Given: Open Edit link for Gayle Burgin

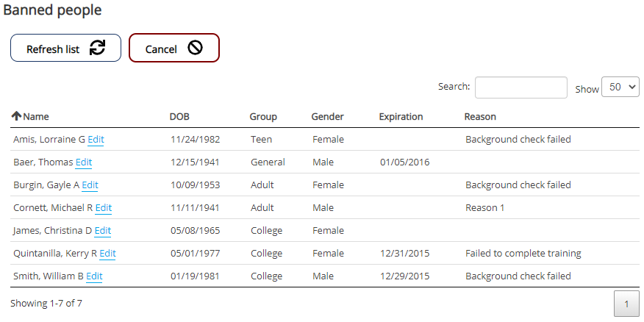Looking at the screenshot, I should pos(90,185).
